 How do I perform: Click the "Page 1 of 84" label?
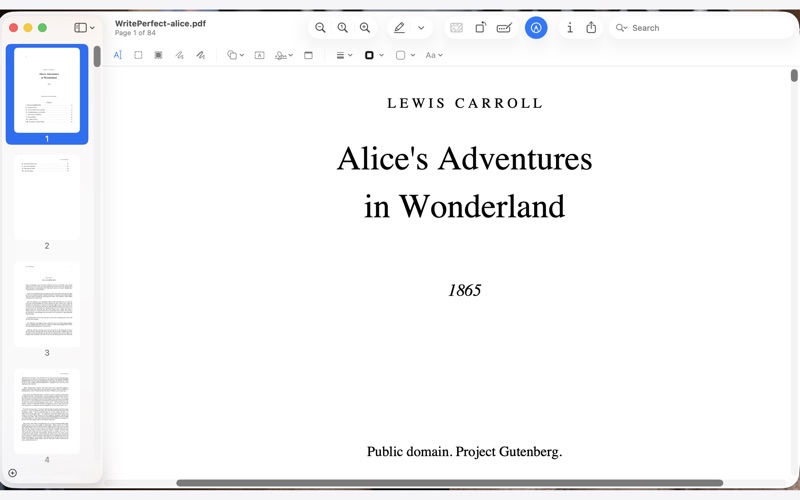tap(135, 33)
